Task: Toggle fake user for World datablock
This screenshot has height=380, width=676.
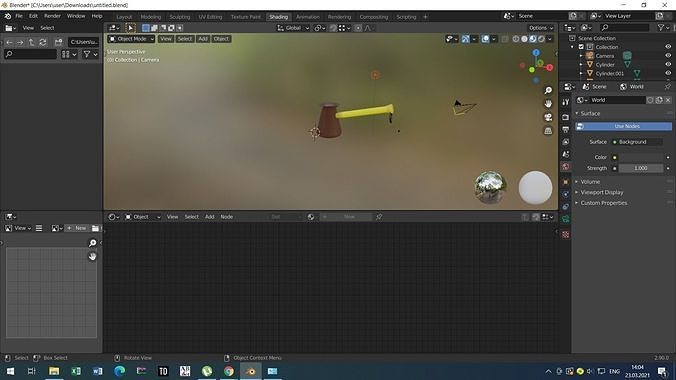Action: (x=650, y=100)
